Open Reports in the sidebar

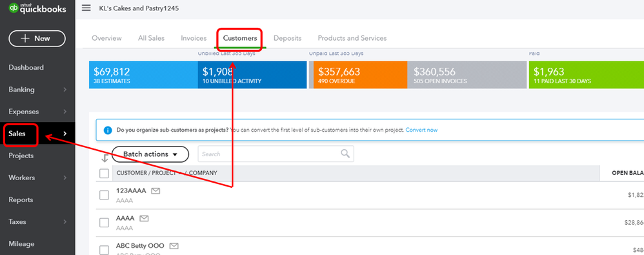point(21,199)
